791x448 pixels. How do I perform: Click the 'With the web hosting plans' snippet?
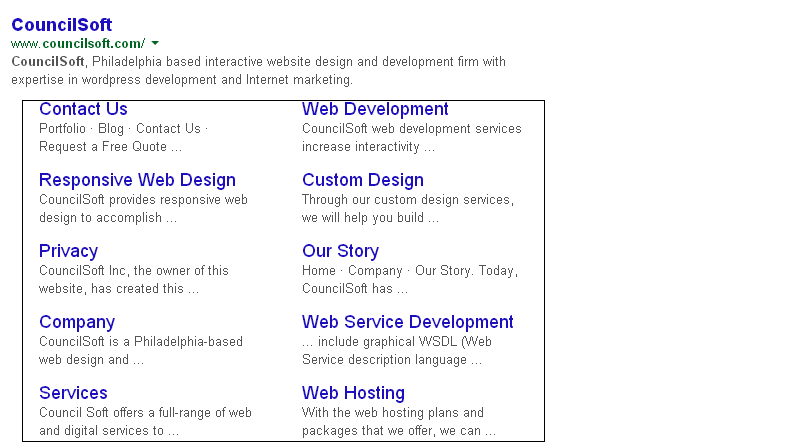pos(398,421)
